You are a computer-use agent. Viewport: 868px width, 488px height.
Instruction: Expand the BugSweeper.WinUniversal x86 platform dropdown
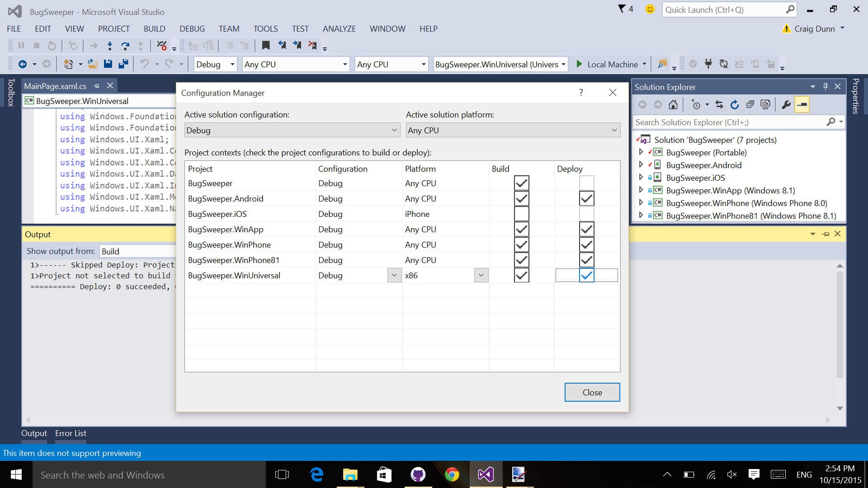[481, 276]
